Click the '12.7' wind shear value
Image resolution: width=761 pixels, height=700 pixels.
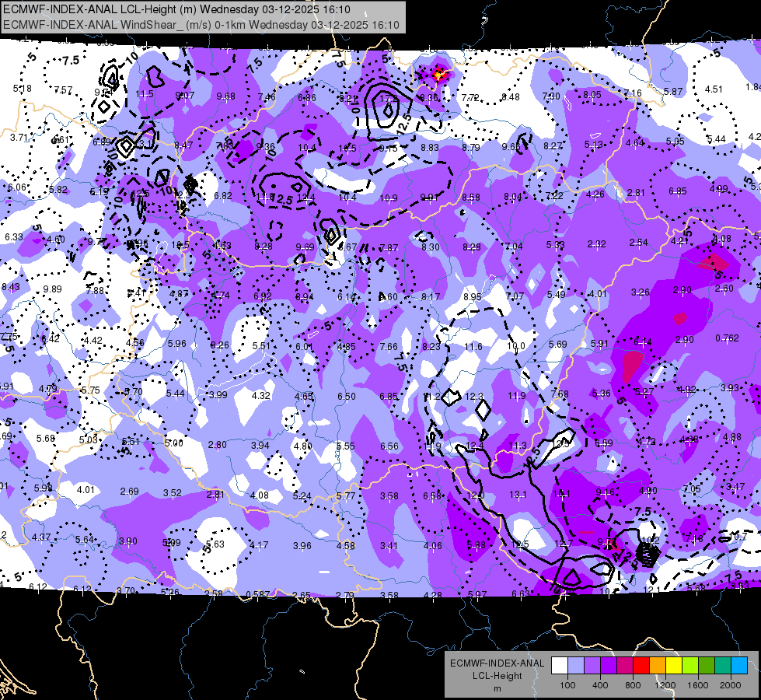click(564, 544)
